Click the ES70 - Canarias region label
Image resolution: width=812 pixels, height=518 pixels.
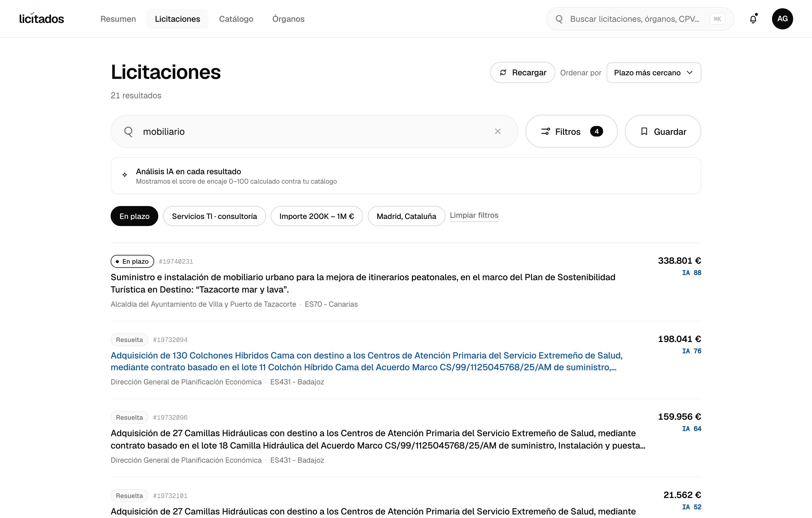(x=331, y=304)
